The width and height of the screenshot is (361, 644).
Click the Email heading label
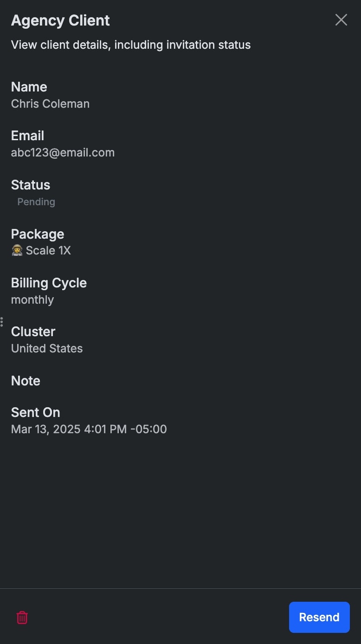[x=27, y=136]
